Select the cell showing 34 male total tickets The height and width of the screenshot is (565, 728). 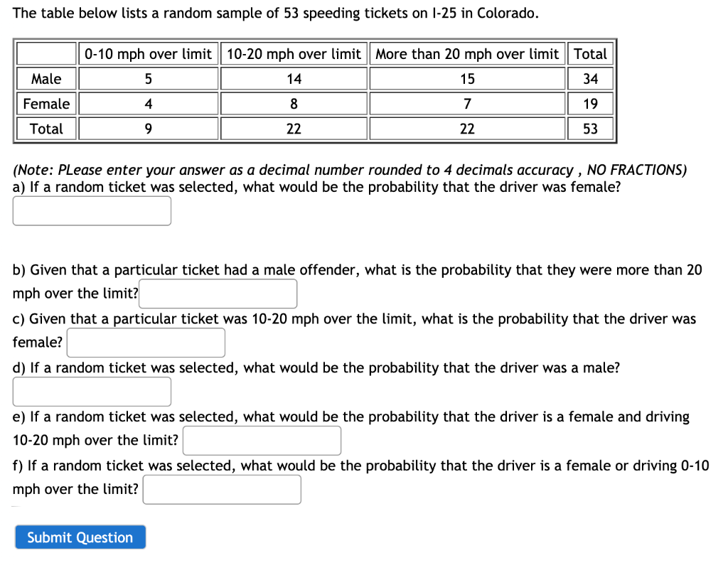pyautogui.click(x=590, y=78)
